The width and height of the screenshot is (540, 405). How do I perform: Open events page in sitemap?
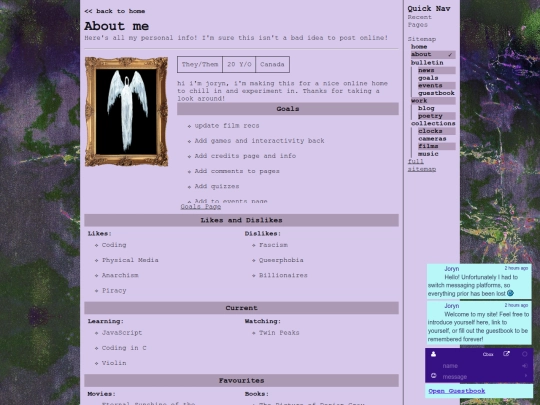pos(437,85)
